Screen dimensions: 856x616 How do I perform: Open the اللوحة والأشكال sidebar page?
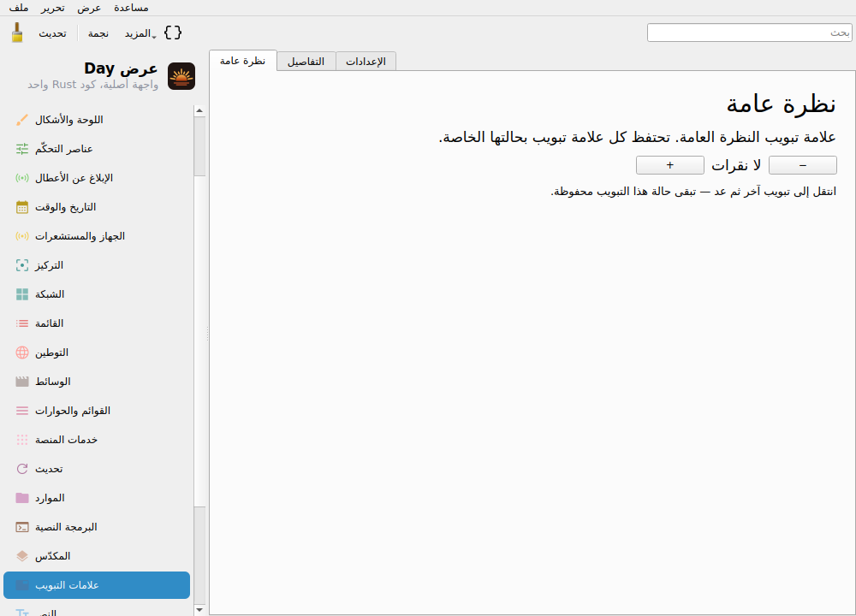click(97, 120)
